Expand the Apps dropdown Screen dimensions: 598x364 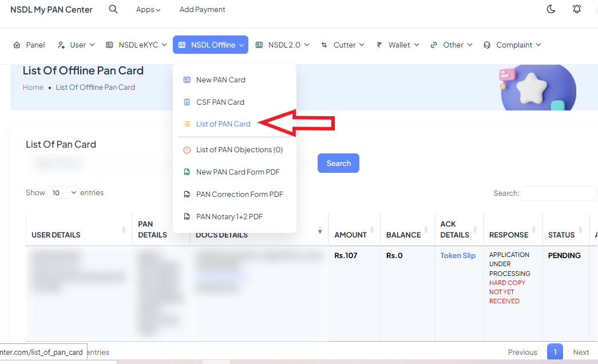pos(148,10)
